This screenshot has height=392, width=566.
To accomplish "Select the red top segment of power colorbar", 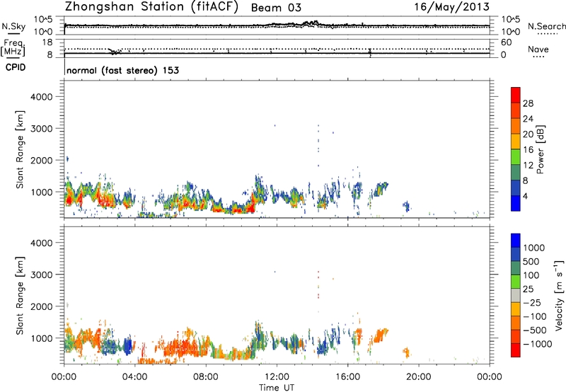I will tap(516, 96).
